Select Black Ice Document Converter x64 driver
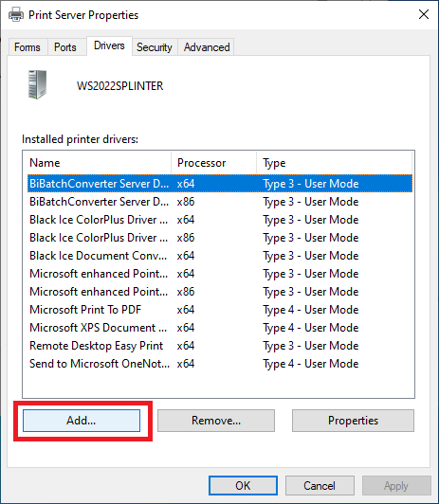The height and width of the screenshot is (504, 439). click(x=220, y=256)
